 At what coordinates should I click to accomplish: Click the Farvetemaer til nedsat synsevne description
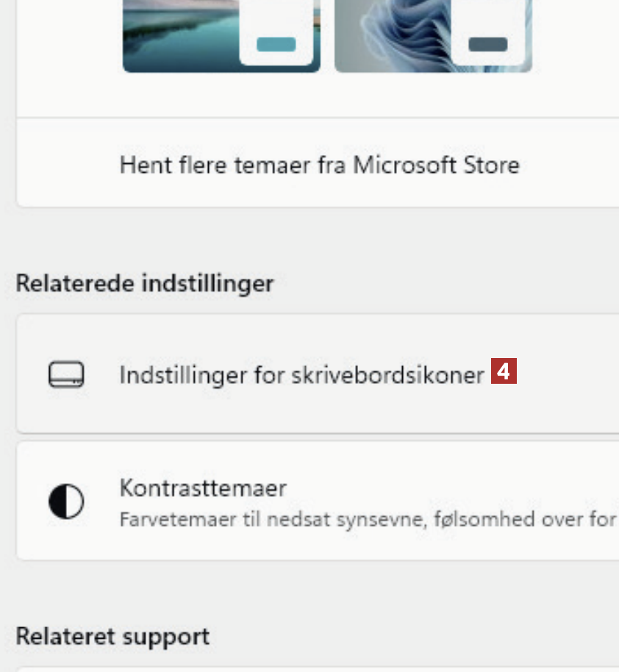pos(368,520)
